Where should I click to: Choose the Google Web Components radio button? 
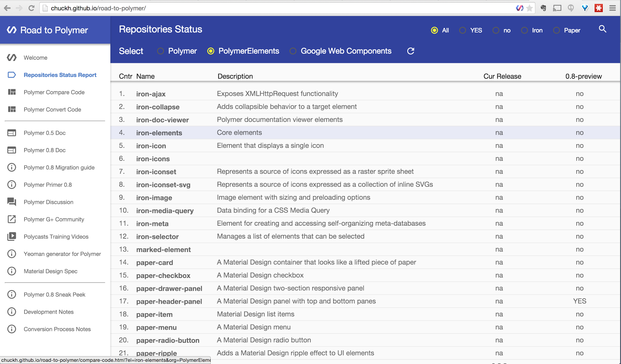pos(293,51)
